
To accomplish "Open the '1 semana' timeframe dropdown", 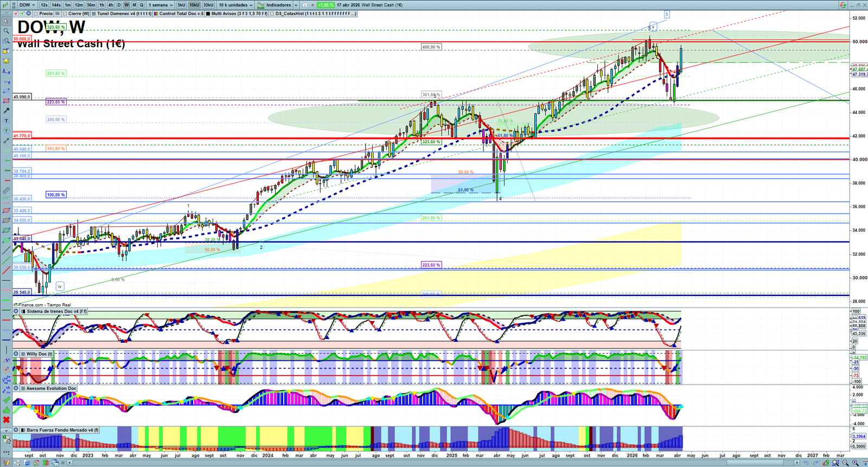I will point(161,5).
